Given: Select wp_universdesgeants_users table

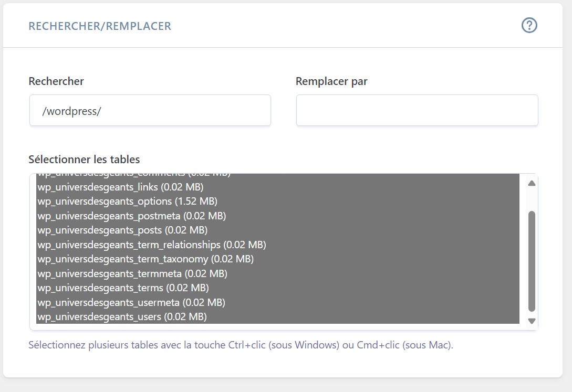Looking at the screenshot, I should [x=278, y=316].
